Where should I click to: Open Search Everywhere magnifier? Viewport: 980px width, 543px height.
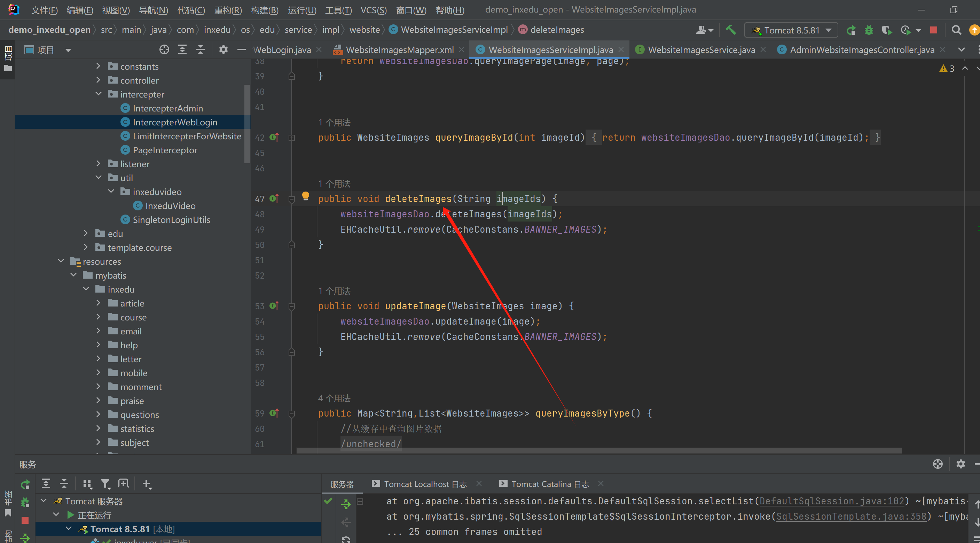tap(956, 30)
